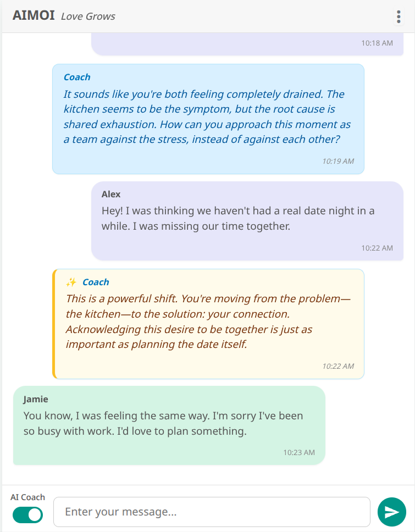This screenshot has height=532, width=415.
Task: Click the Love Grows subtitle
Action: (x=88, y=16)
